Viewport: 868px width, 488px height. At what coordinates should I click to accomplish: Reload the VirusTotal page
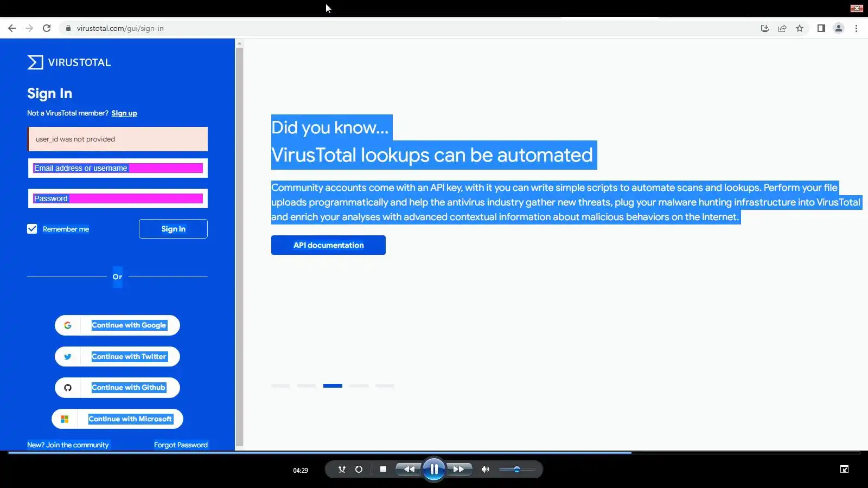click(x=47, y=28)
